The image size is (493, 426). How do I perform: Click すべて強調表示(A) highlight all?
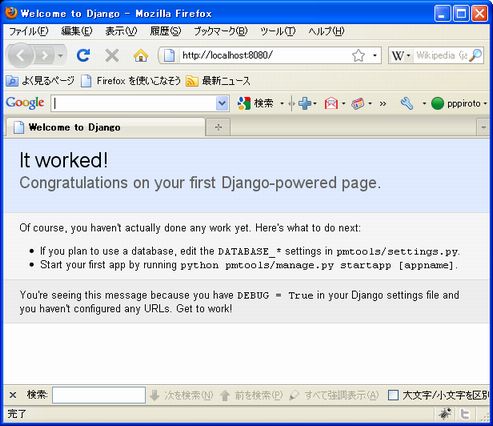click(x=334, y=395)
